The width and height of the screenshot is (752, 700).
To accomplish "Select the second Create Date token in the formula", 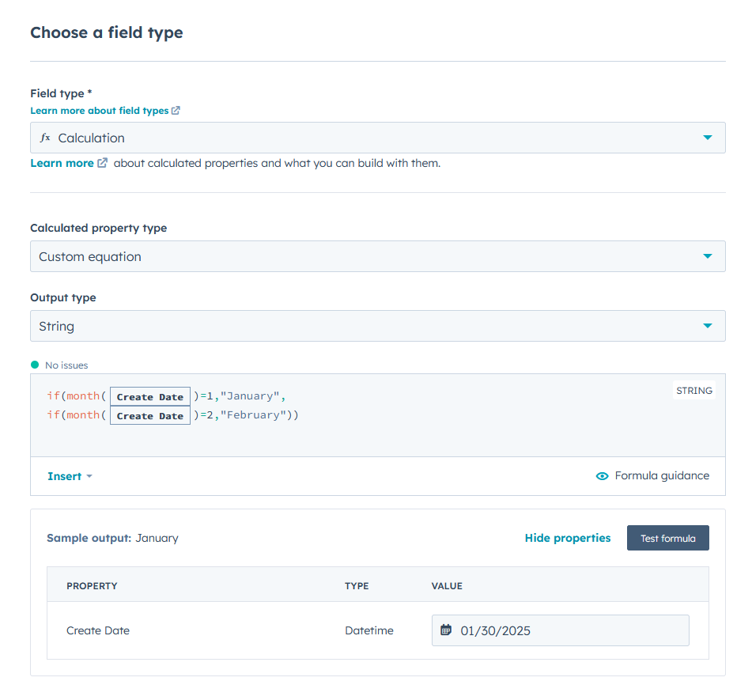I will (149, 414).
